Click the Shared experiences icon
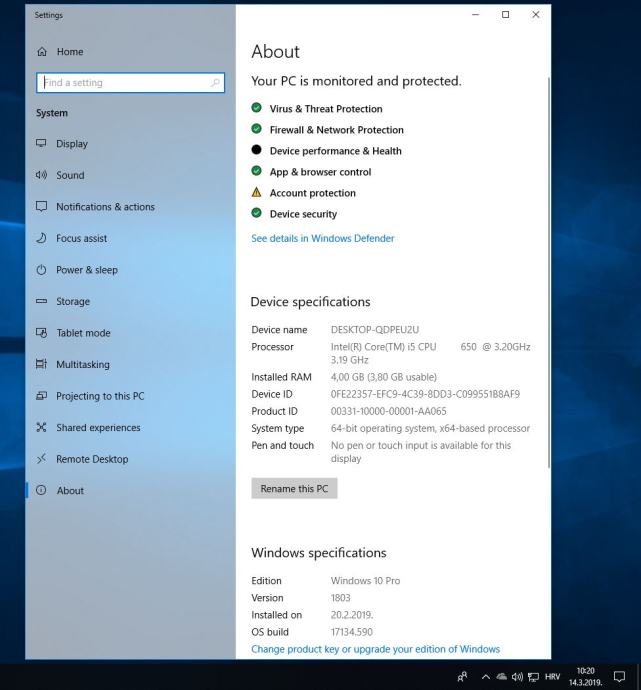 point(41,427)
